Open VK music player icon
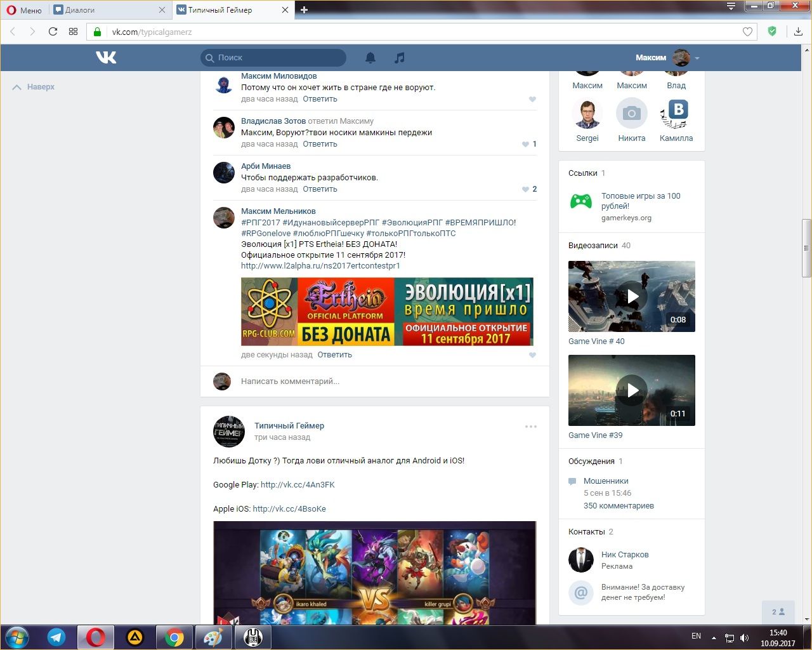 tap(399, 58)
